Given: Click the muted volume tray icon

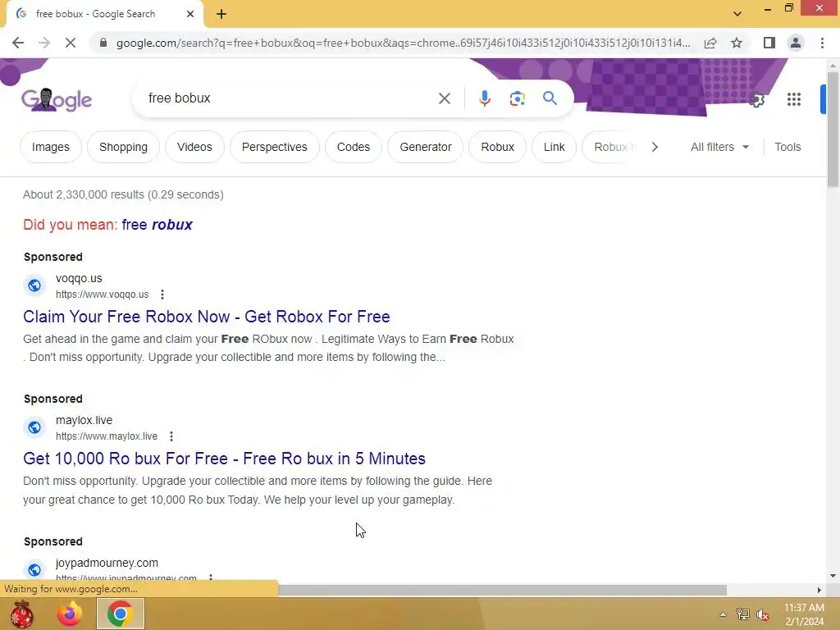Looking at the screenshot, I should pyautogui.click(x=763, y=614).
